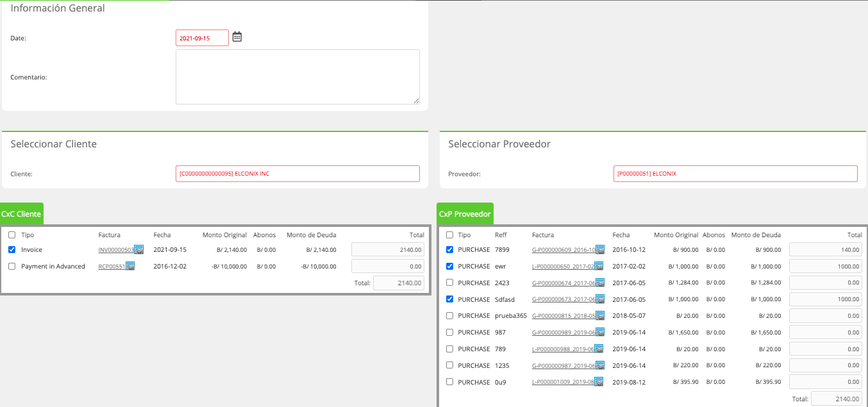Check the purchase 2423 checkbox
Screen dimensions: 868x407
tap(449, 283)
